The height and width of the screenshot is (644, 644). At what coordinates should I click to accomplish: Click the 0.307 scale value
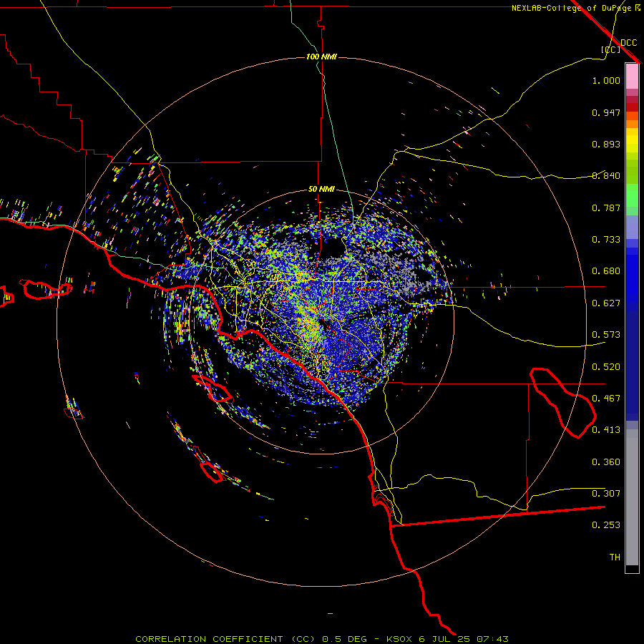tap(606, 494)
